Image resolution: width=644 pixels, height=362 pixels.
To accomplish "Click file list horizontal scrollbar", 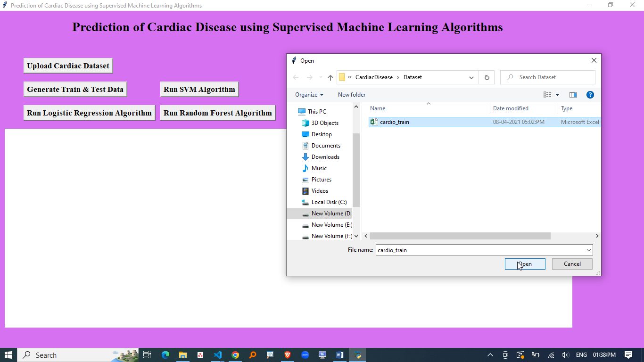I will pos(460,236).
